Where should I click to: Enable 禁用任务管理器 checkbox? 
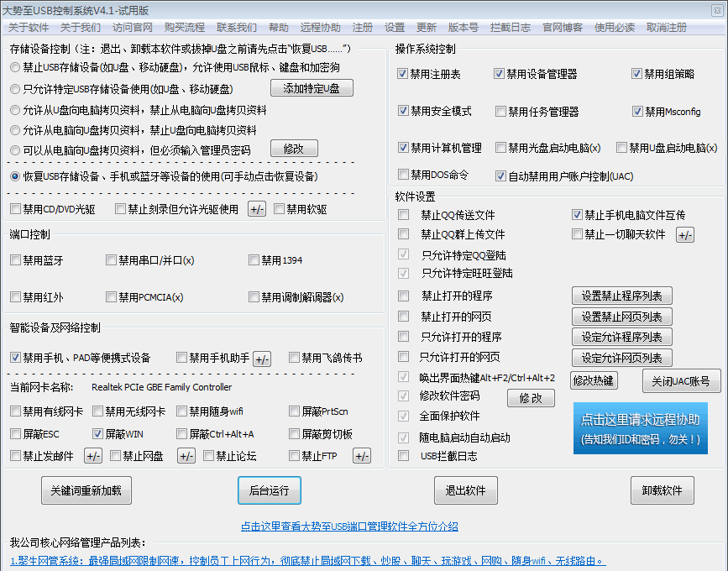[x=500, y=112]
